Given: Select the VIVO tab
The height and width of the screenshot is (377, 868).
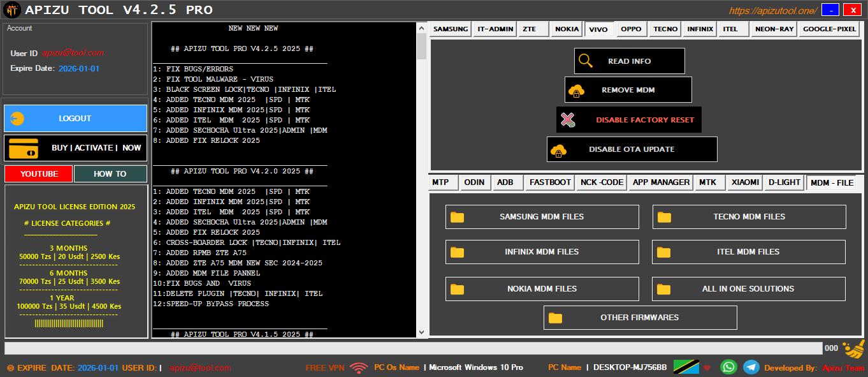Looking at the screenshot, I should click(x=598, y=29).
